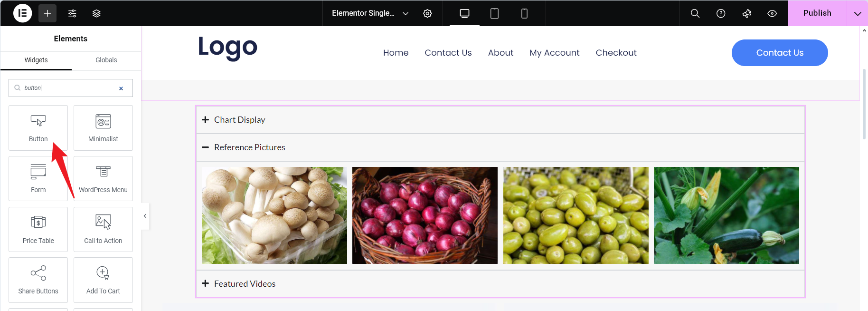This screenshot has width=868, height=311.
Task: Expand the Chart Display accordion
Action: point(239,120)
